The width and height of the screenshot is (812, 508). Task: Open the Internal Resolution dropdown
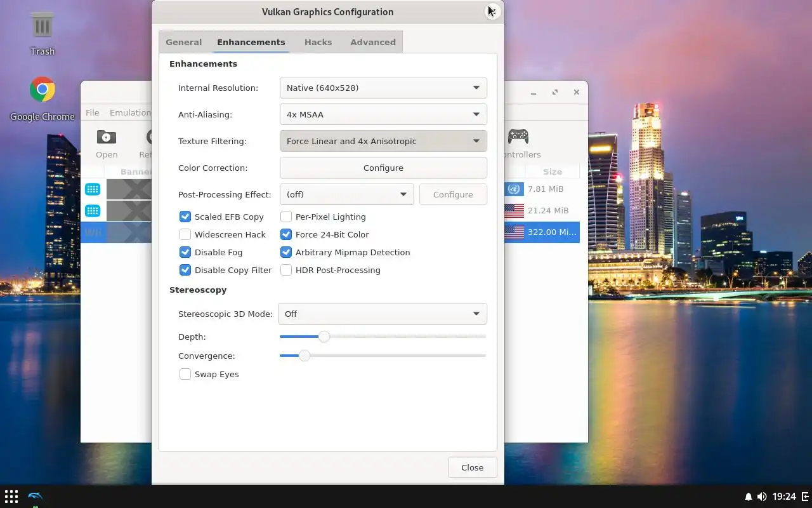[x=383, y=88]
